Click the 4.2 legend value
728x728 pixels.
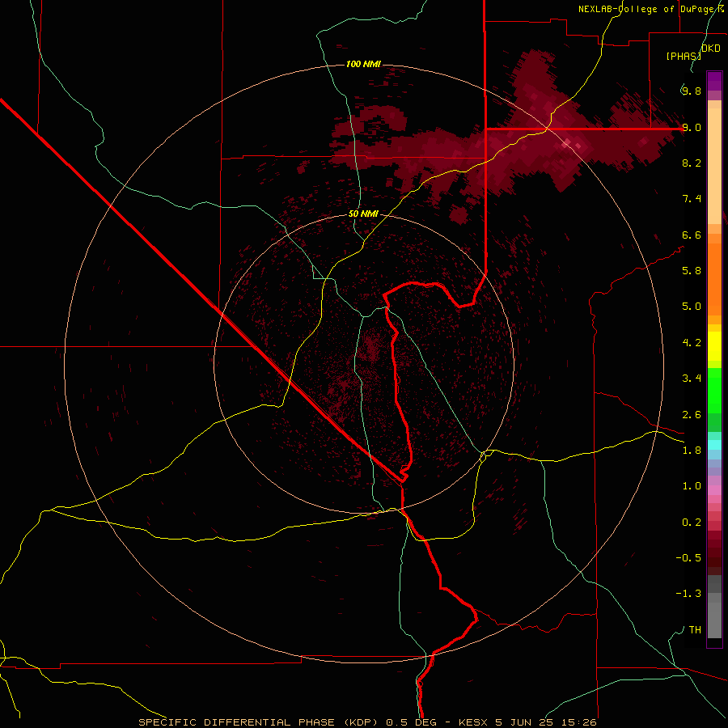click(x=692, y=343)
